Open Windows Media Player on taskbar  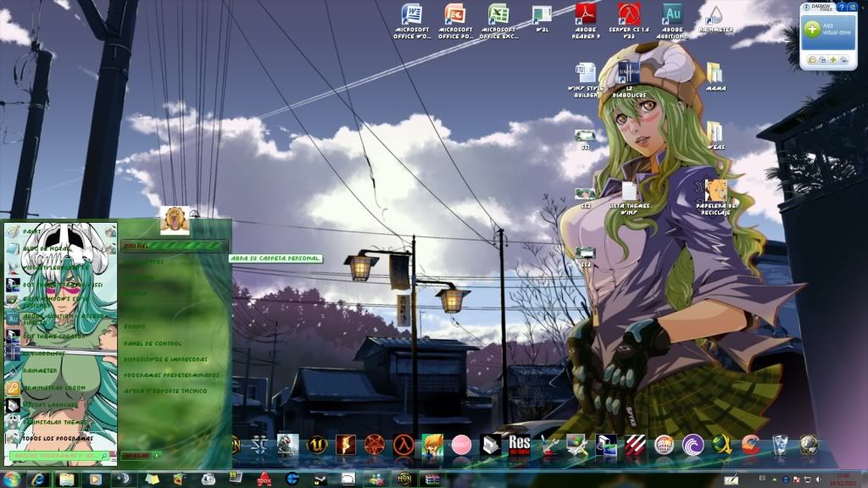[x=95, y=480]
